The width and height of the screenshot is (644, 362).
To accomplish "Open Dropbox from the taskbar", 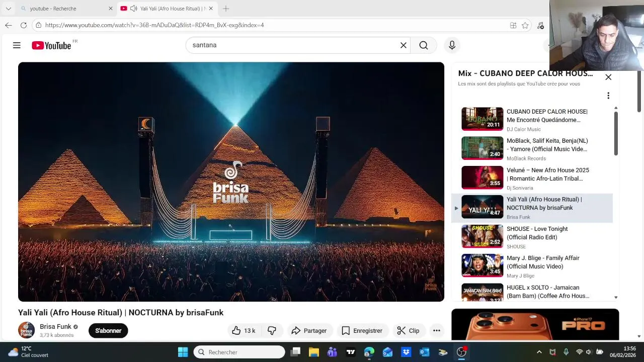I will click(x=406, y=352).
